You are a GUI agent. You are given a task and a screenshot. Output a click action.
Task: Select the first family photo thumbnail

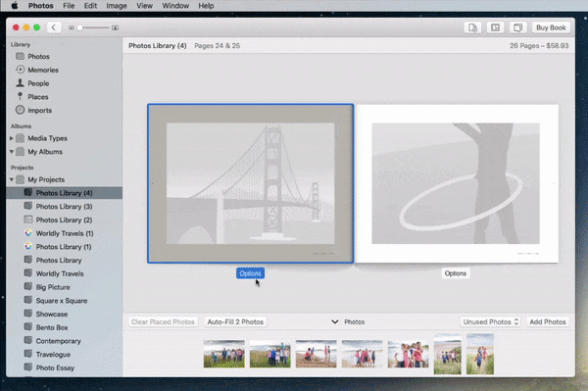[223, 354]
